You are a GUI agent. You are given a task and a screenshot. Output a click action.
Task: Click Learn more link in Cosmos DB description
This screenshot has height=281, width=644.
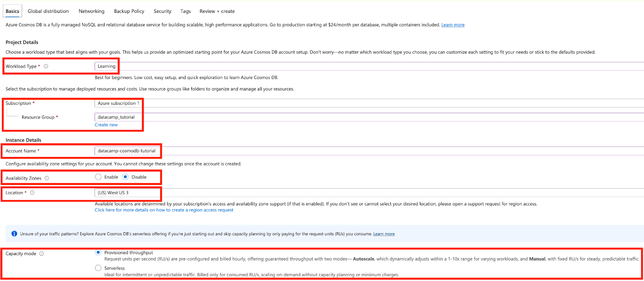(453, 25)
